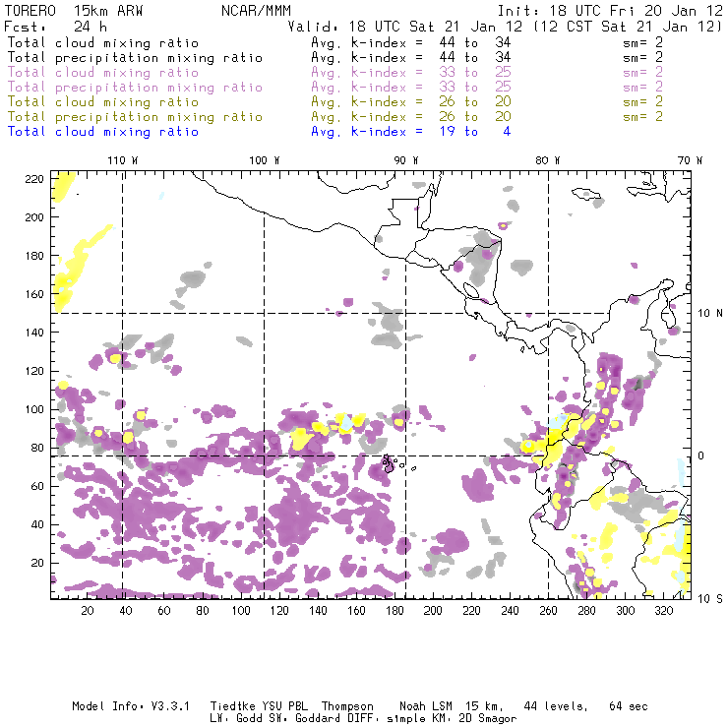728x728 pixels.
Task: Click "100" on the horizontal axis
Action: coord(241,611)
